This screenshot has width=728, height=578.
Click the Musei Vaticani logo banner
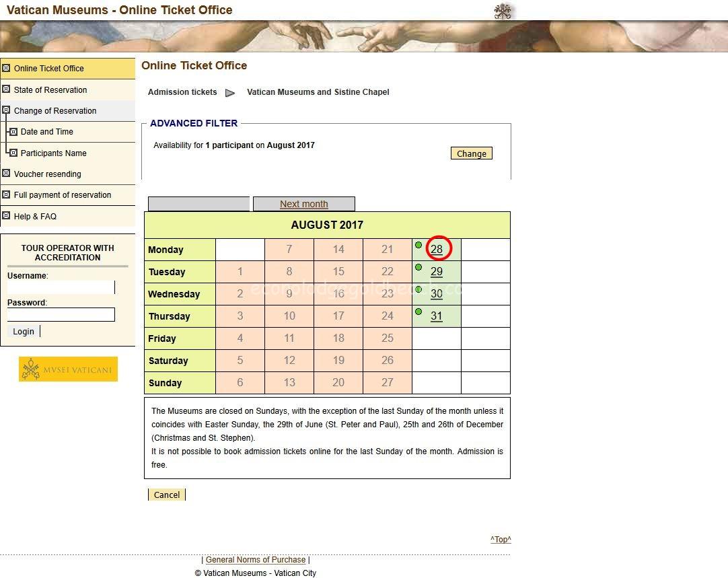point(68,369)
